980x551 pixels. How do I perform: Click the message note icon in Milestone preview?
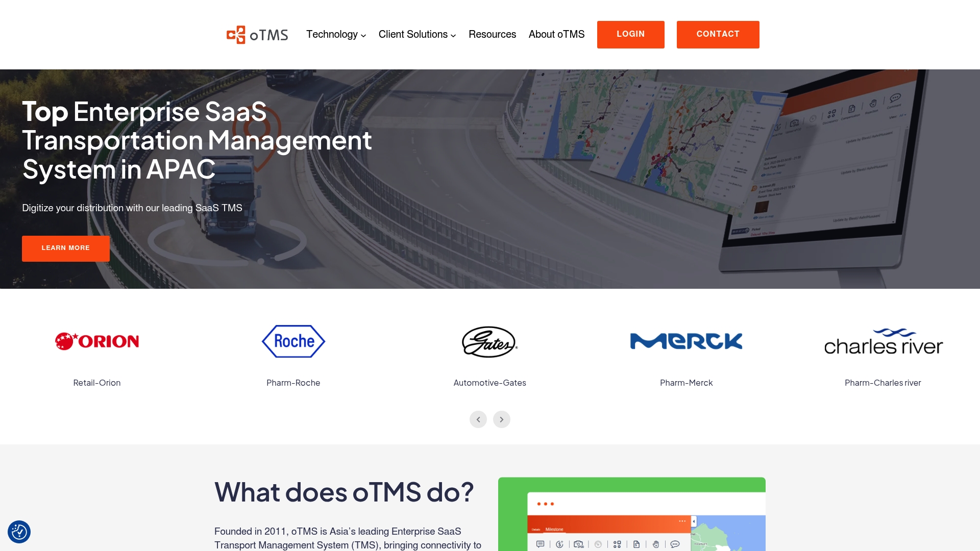[541, 544]
